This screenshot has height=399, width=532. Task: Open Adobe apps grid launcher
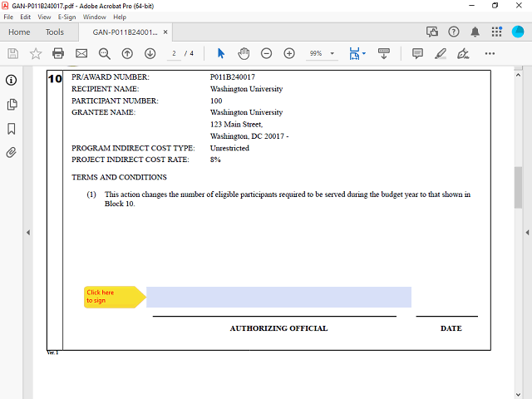(497, 32)
